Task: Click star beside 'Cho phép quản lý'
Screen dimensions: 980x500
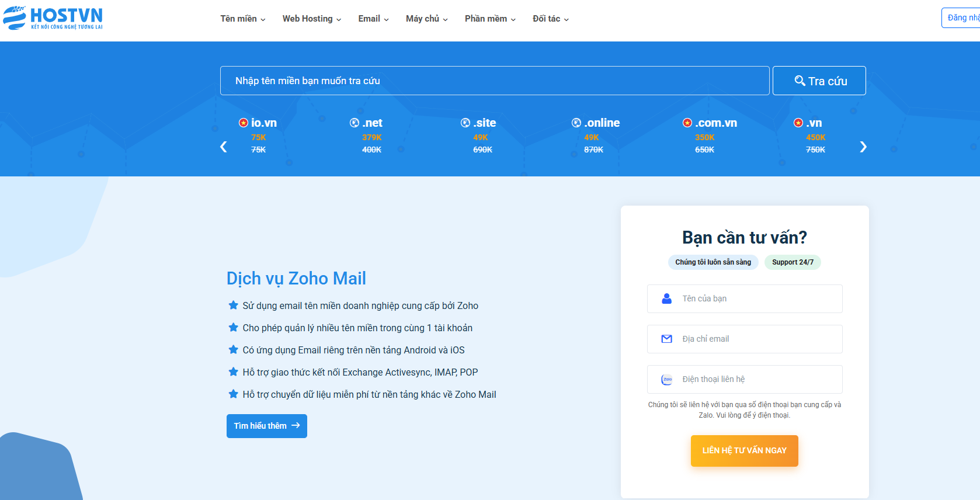Action: tap(233, 327)
